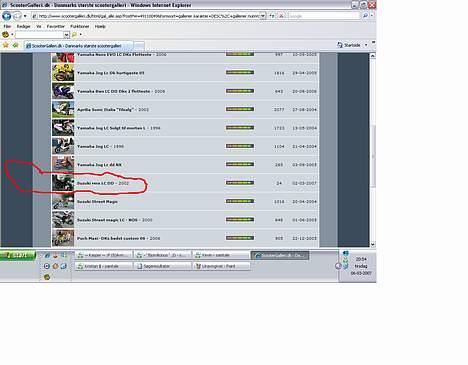This screenshot has height=365, width=468.
Task: Open the search provider dropdown arrow
Action: pos(372,16)
